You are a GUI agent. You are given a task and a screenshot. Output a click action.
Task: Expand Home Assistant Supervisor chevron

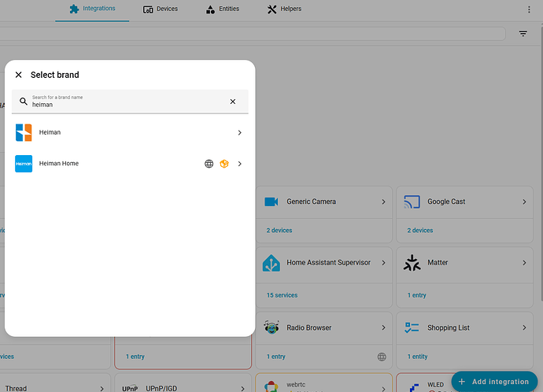[383, 263]
